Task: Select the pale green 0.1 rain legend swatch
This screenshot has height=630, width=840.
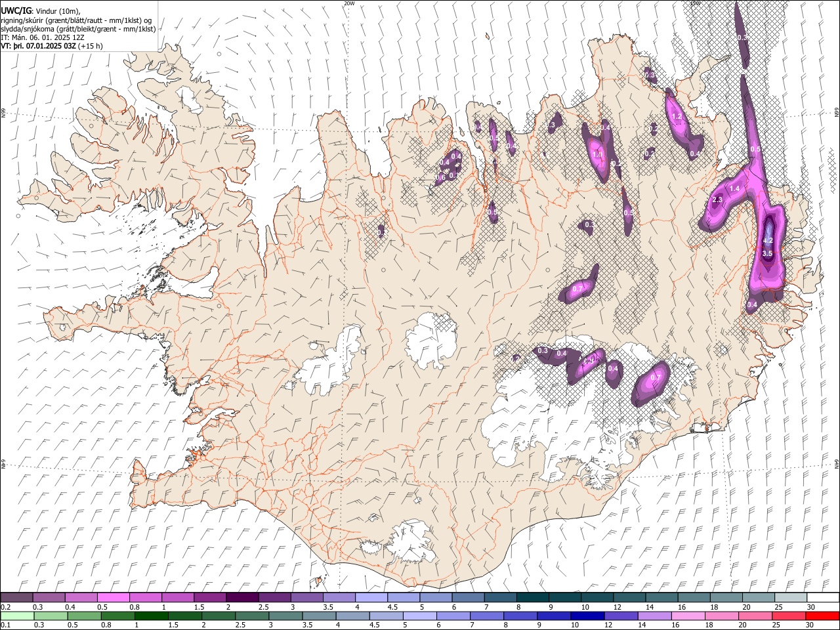Action: point(18,616)
